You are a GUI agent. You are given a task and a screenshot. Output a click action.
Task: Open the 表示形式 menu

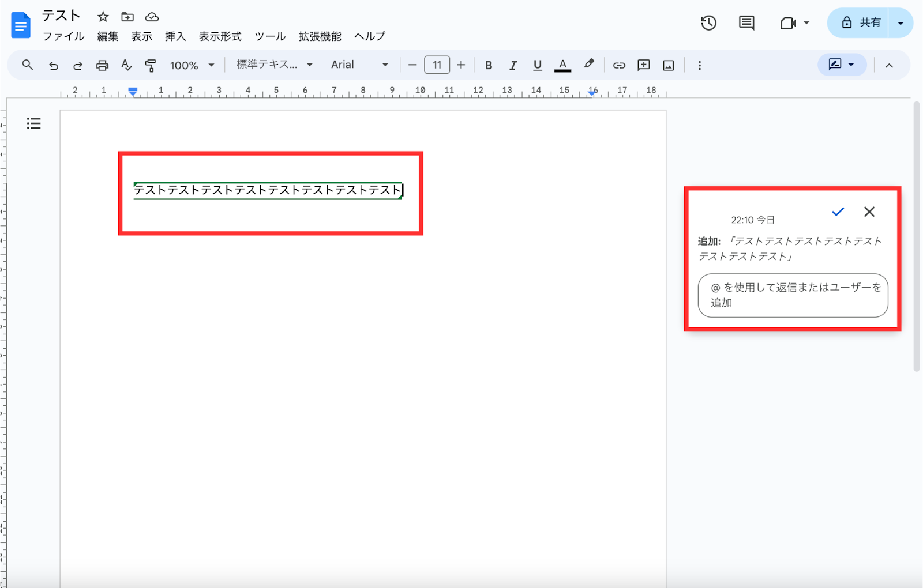coord(220,36)
